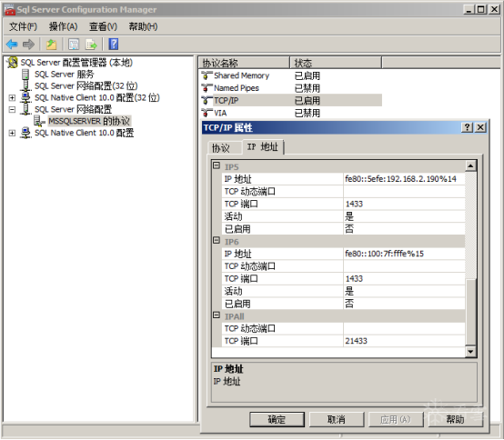The height and width of the screenshot is (440, 504).
Task: Click the Up one level folder icon
Action: (x=51, y=44)
